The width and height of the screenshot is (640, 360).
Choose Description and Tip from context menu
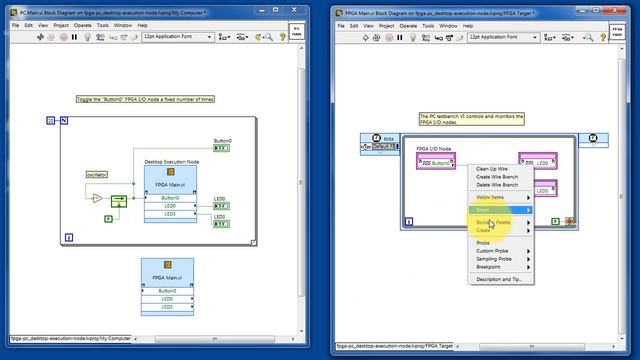pyautogui.click(x=501, y=280)
